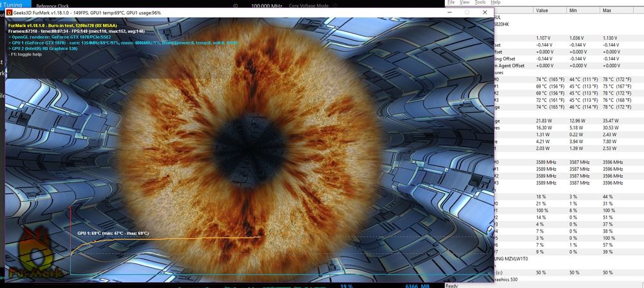Open the File menu in HWMonitor
The width and height of the screenshot is (644, 288).
451,3
